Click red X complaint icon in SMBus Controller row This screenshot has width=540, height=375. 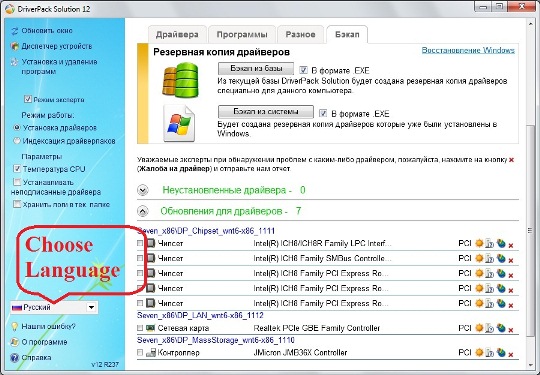[511, 260]
